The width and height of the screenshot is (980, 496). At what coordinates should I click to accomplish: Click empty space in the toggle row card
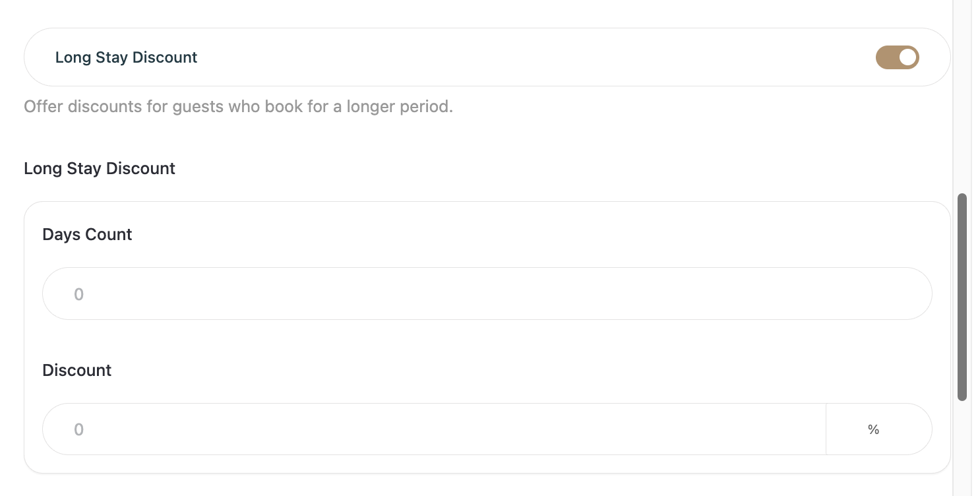click(528, 57)
